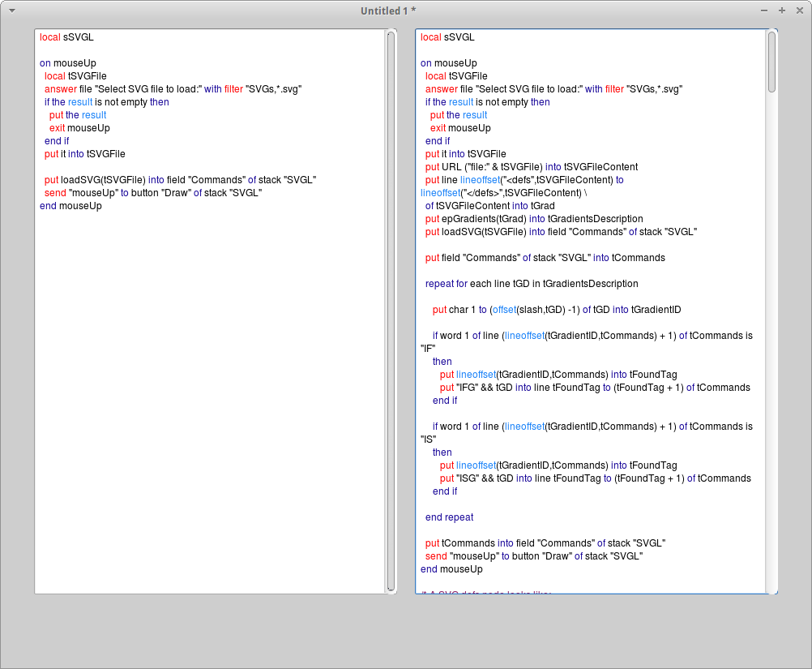Image resolution: width=812 pixels, height=669 pixels.
Task: Click 'local sSVGL' line in left editor
Action: [x=66, y=37]
